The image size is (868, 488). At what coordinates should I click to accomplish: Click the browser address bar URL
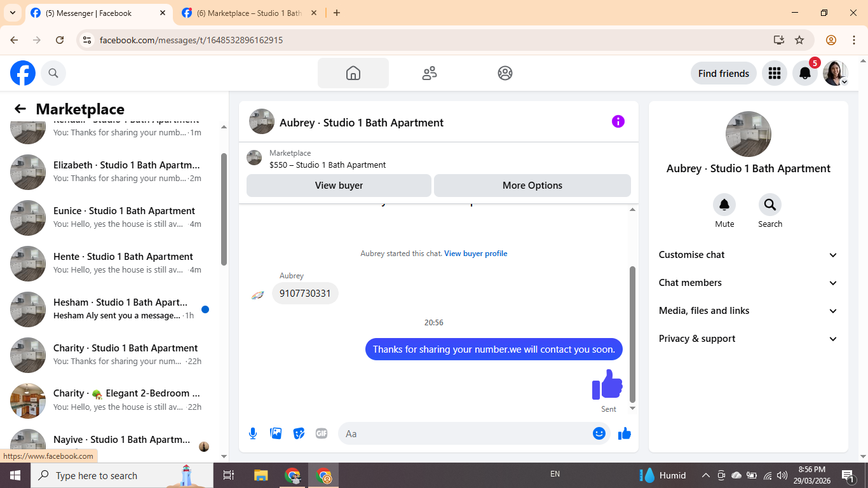click(x=191, y=40)
